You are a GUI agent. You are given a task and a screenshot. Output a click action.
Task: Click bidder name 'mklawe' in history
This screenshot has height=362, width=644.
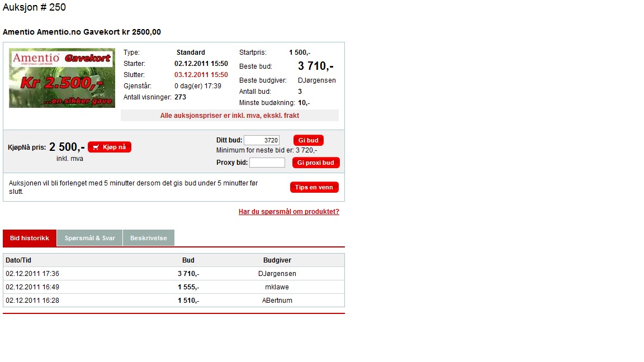[x=277, y=287]
